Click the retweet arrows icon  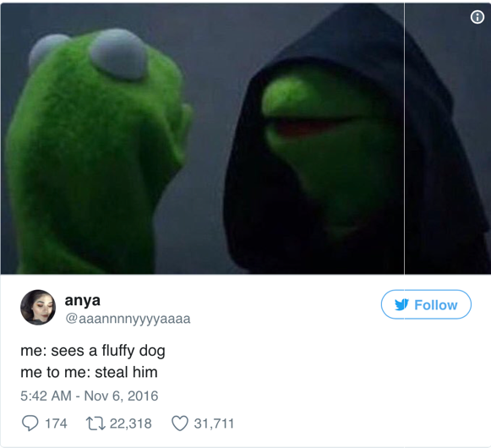coord(95,423)
